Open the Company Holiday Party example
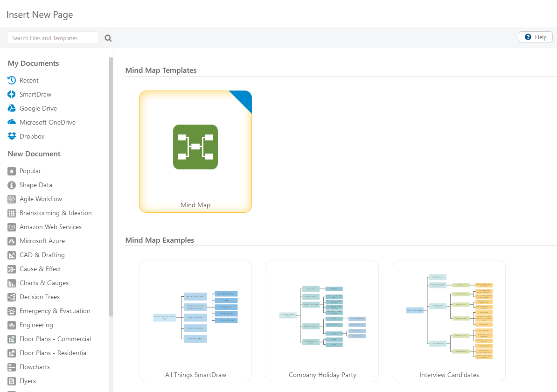 tap(322, 321)
